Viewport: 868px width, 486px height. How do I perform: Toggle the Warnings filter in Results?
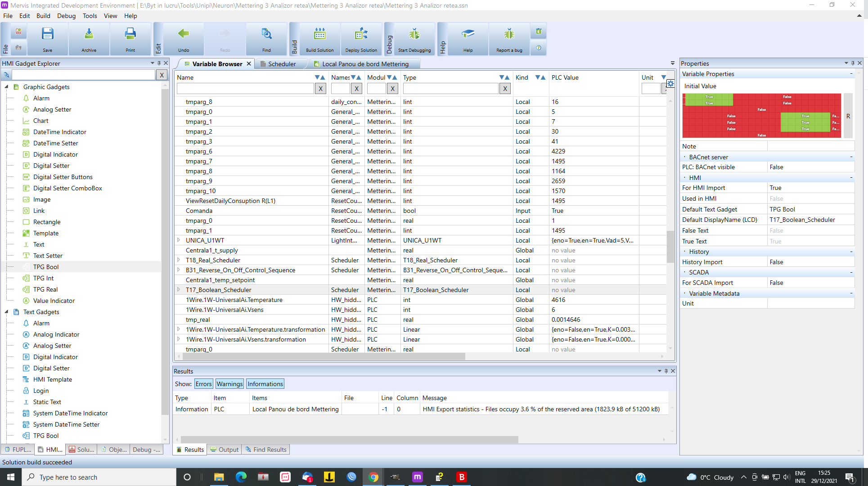[229, 384]
